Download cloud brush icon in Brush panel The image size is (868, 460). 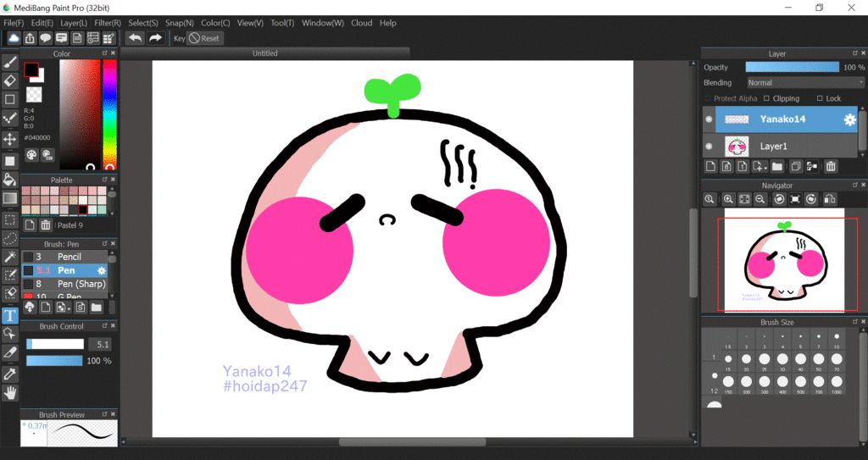(x=30, y=308)
